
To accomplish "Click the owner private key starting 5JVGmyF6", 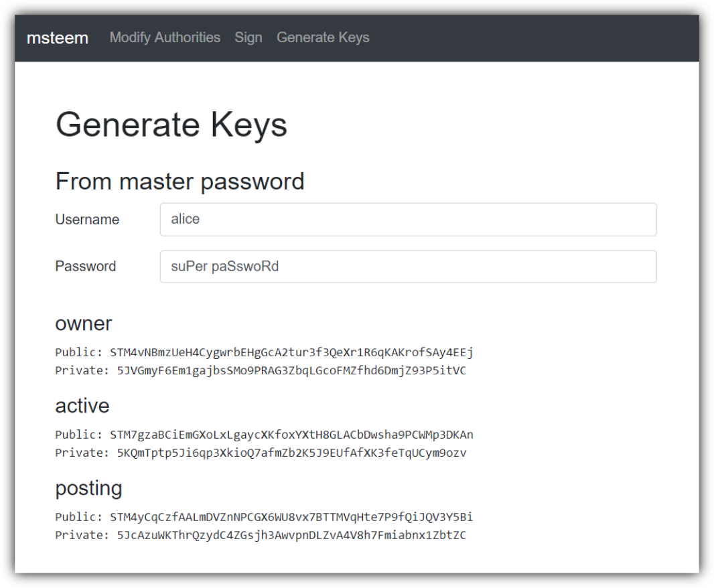I will pyautogui.click(x=291, y=370).
